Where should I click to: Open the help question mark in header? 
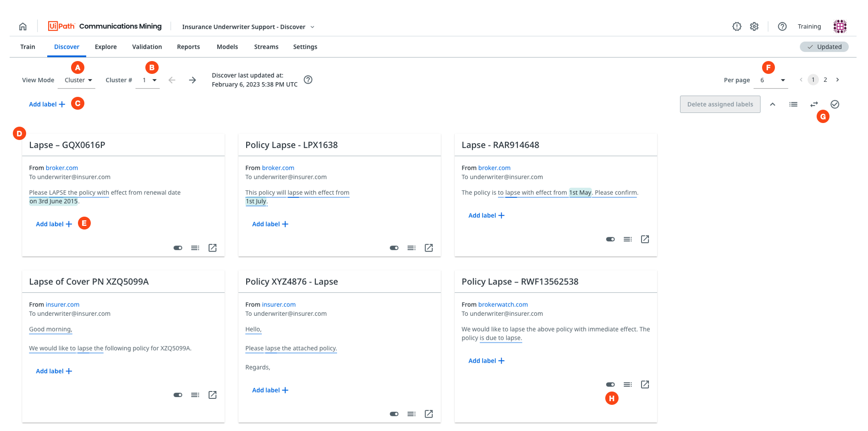click(782, 27)
